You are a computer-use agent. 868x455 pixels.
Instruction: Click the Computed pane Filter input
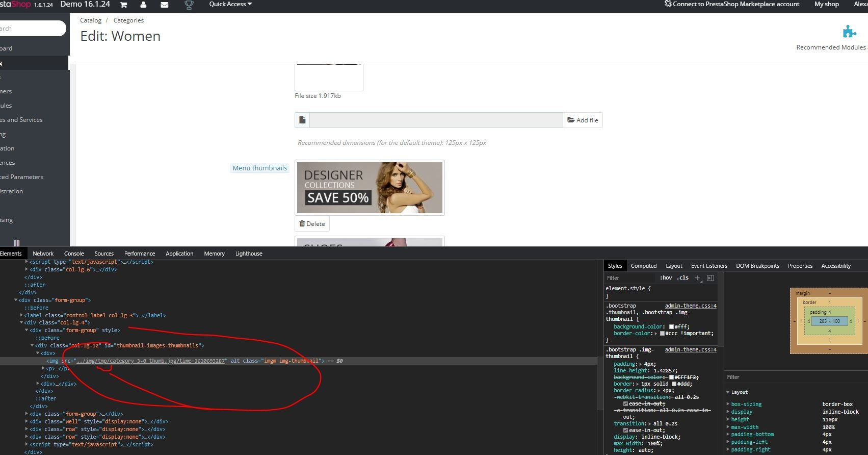[795, 377]
